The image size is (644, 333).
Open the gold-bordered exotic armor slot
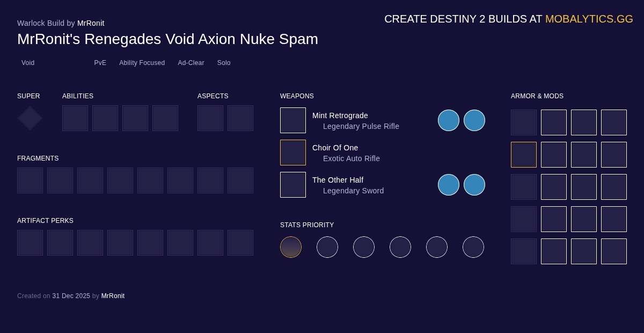[524, 155]
